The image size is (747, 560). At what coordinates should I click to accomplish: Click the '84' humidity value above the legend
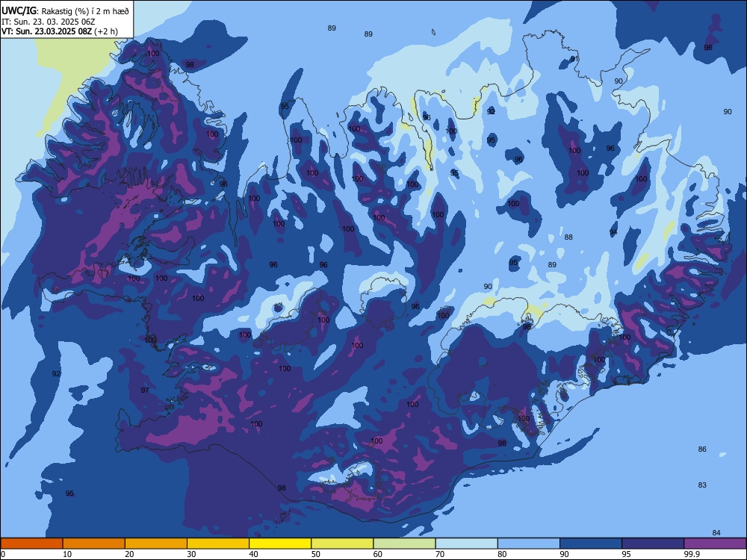coord(716,532)
